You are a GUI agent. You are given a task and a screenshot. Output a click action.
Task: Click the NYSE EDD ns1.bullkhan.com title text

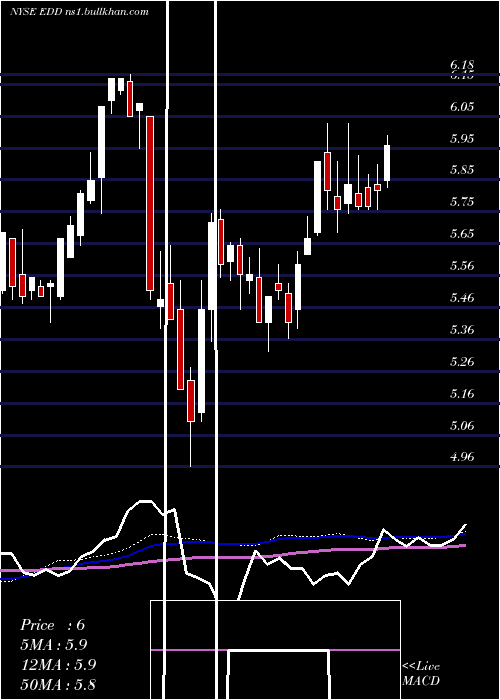79,12
